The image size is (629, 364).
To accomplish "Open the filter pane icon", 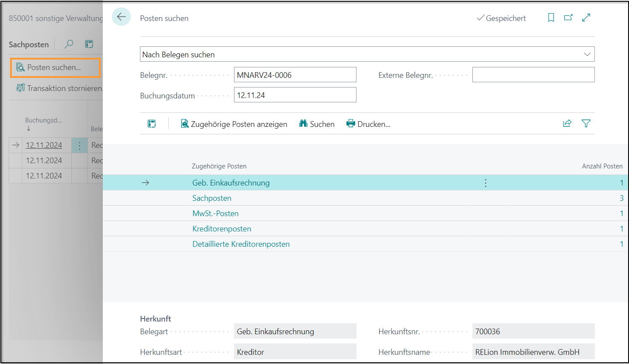I will pos(586,123).
